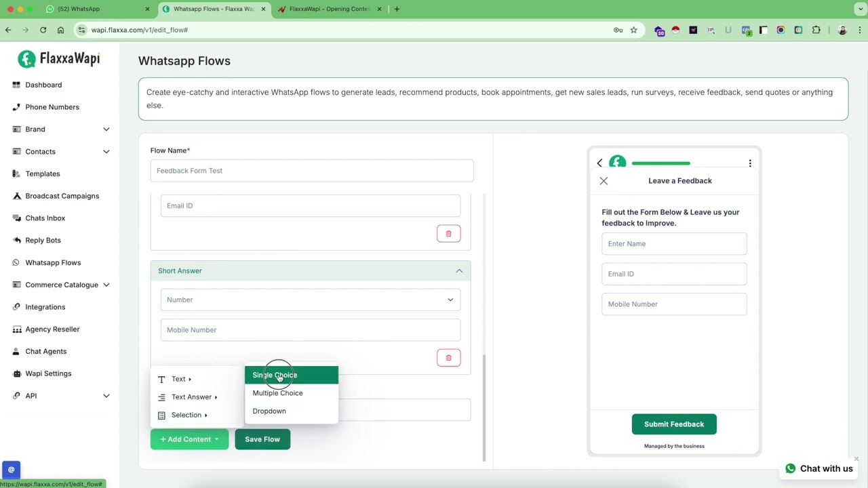Image resolution: width=868 pixels, height=488 pixels.
Task: Click the back arrow in phone preview
Action: 599,163
